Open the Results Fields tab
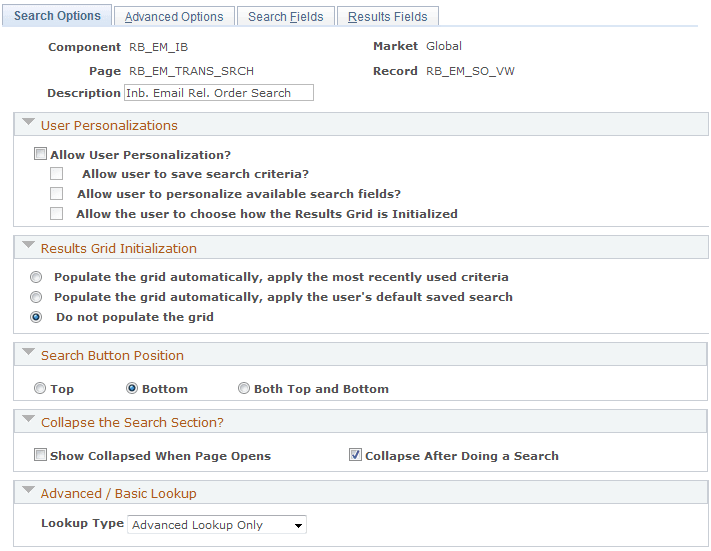The height and width of the screenshot is (551, 711). pyautogui.click(x=388, y=17)
